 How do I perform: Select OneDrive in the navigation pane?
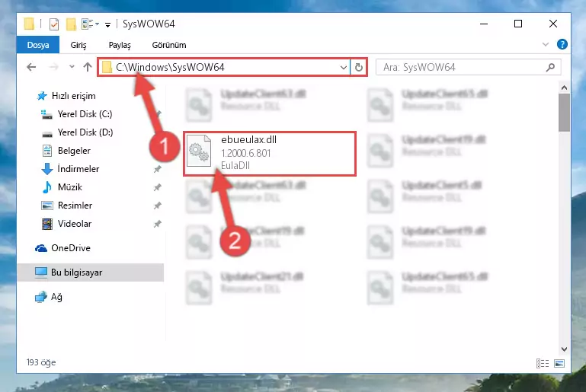pos(71,248)
